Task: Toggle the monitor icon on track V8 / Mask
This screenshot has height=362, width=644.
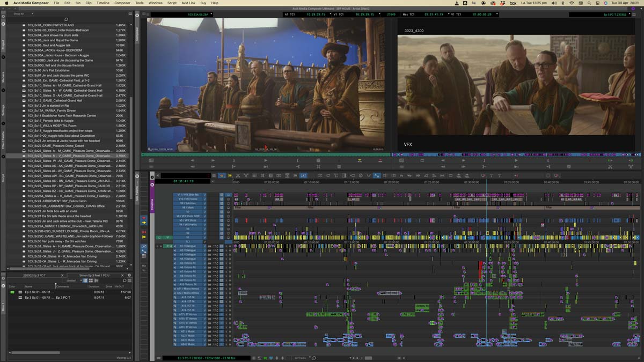Action: point(229,208)
